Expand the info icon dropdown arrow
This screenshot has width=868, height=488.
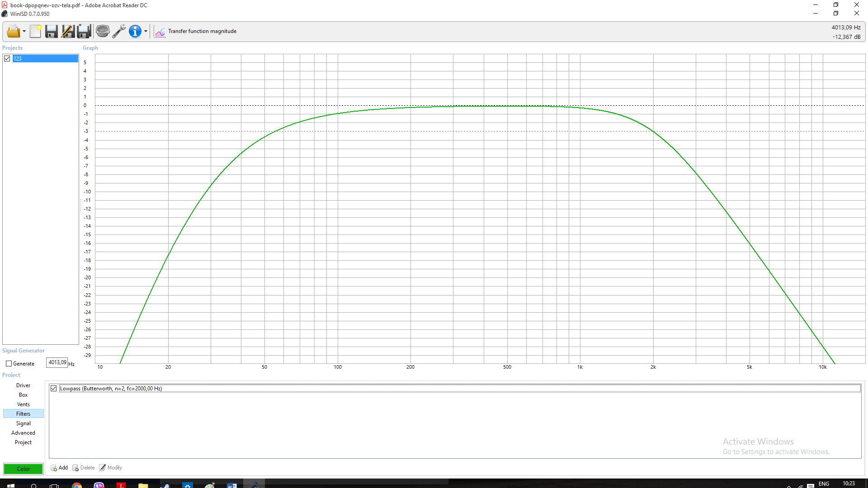146,32
